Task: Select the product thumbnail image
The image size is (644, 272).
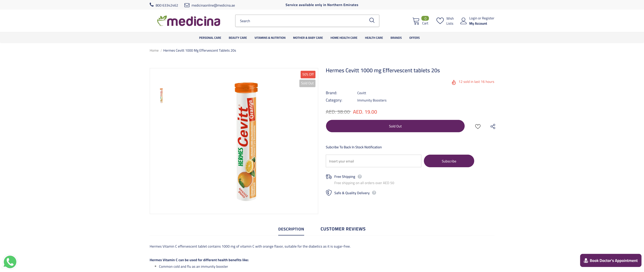Action: coord(161,95)
